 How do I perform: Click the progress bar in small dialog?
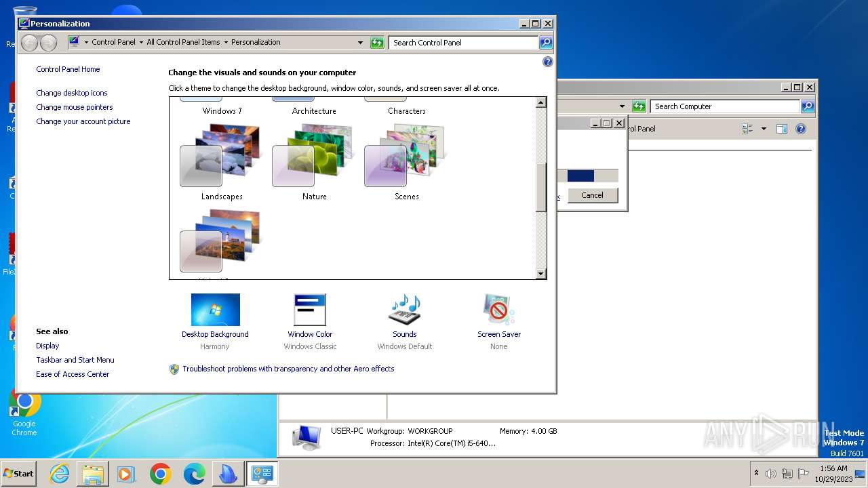click(588, 176)
